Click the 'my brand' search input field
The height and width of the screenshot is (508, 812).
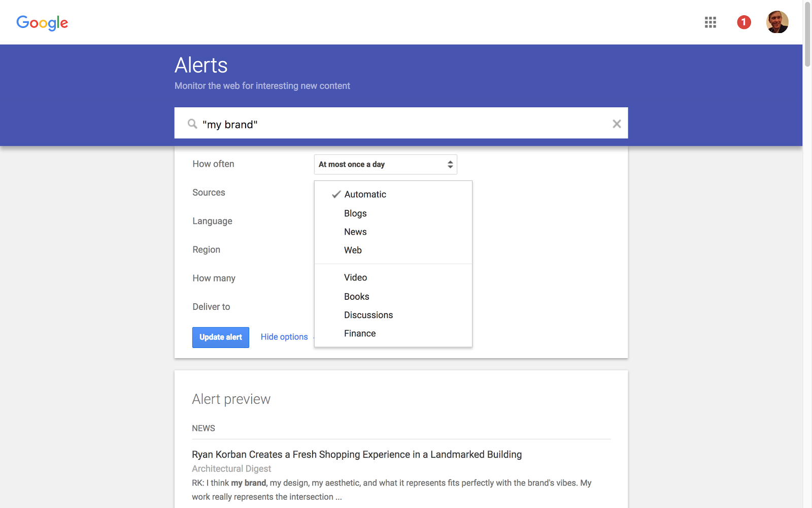(x=355, y=123)
